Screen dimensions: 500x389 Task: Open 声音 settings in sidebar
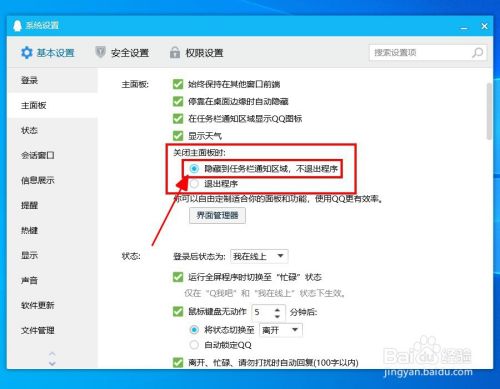[52, 280]
